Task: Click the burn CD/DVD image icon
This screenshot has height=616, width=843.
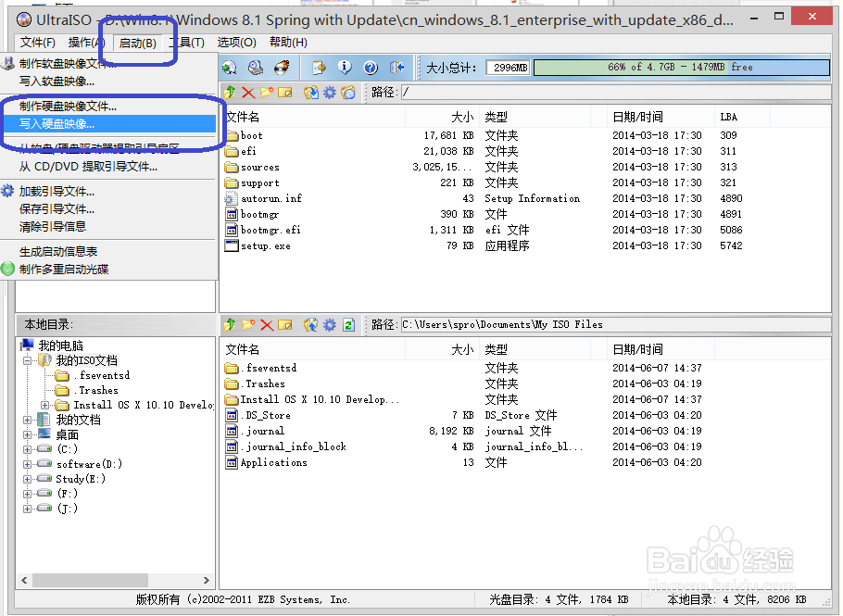Action: tap(282, 68)
